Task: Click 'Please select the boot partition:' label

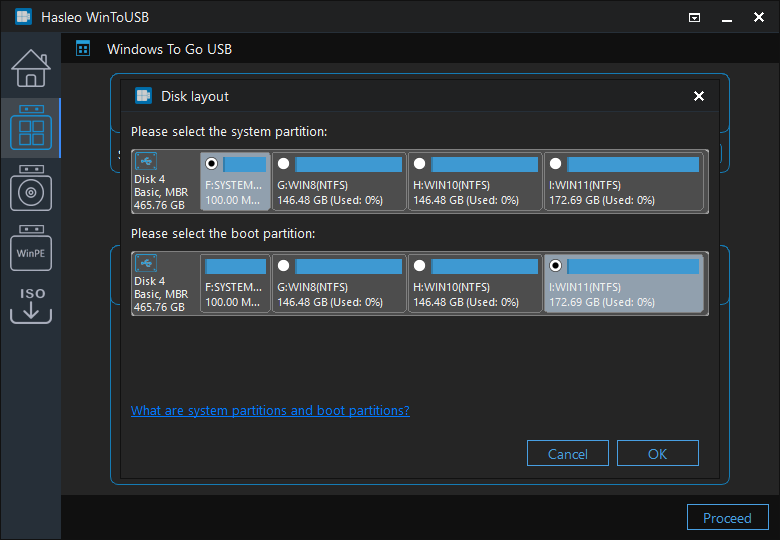Action: coord(223,234)
